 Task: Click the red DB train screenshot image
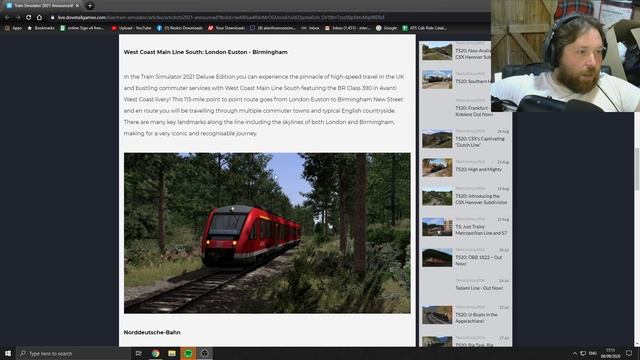(267, 233)
